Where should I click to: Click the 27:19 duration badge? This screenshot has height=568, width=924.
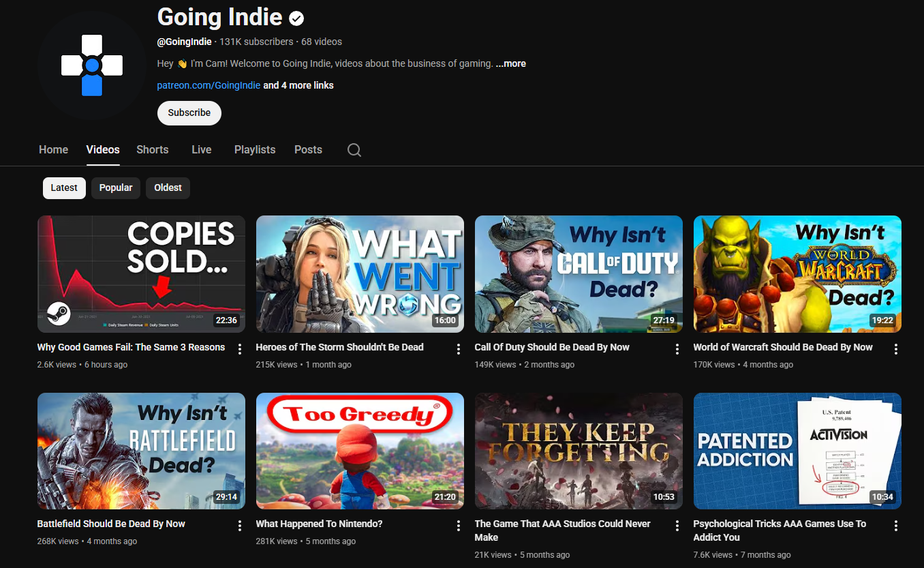[x=664, y=320]
